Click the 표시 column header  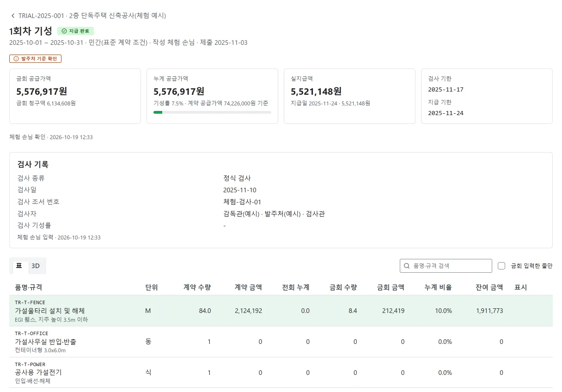[x=521, y=288]
